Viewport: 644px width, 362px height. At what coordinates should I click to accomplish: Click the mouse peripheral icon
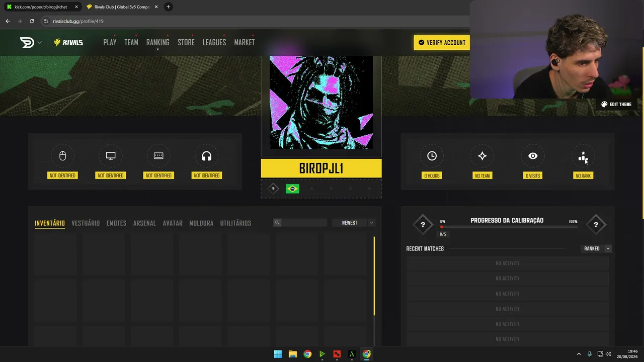(62, 156)
